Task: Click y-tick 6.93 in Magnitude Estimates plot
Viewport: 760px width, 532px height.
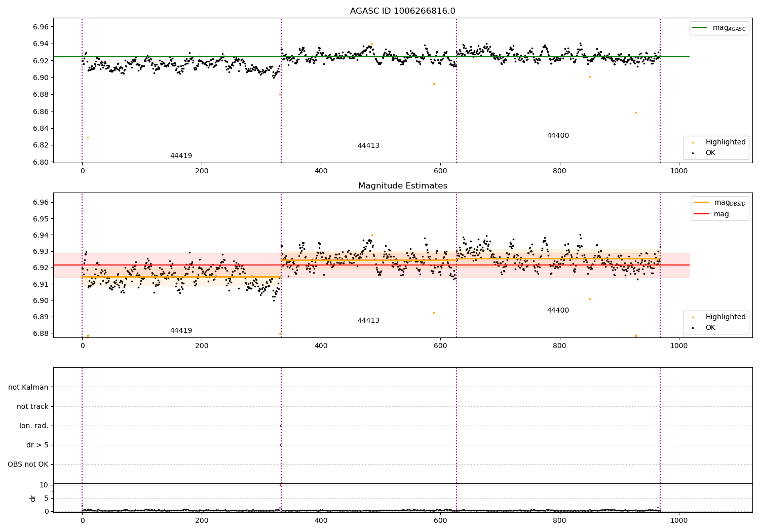Action: (x=40, y=251)
